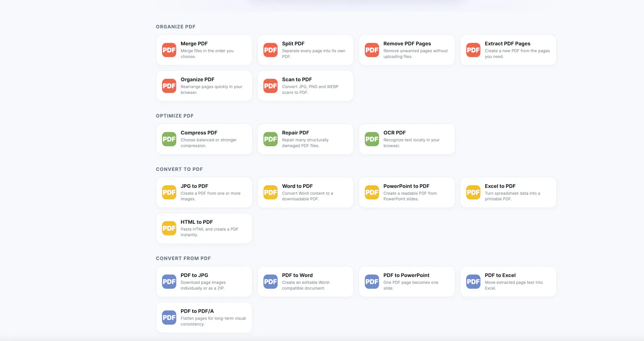This screenshot has width=644, height=341.
Task: Click the green PDF icon beside OCR PDF
Action: tap(372, 139)
